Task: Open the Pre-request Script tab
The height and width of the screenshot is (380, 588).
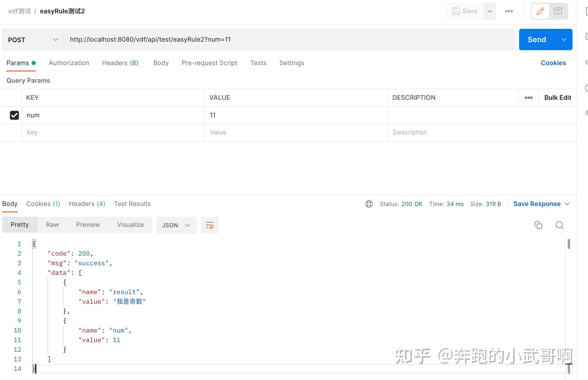Action: click(x=209, y=63)
